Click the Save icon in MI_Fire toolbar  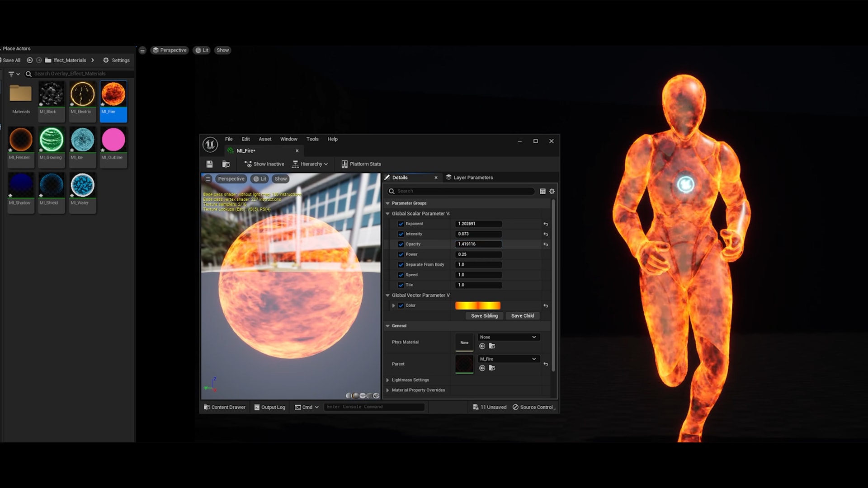click(209, 164)
